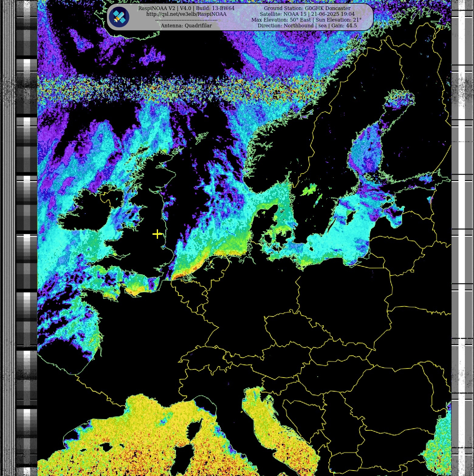Select the 'Ground Station: G0GHK Doncaster' text
Viewport: 474px width, 476px height.
click(x=307, y=8)
